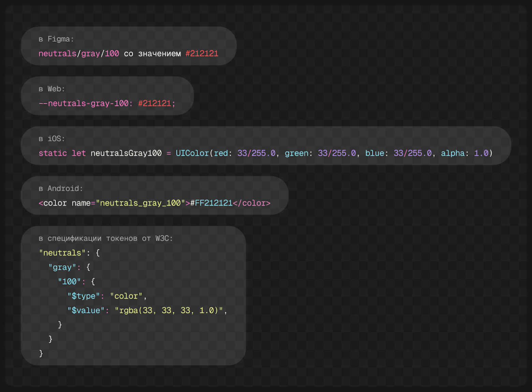The width and height of the screenshot is (532, 392).
Task: Click the "в Android:" comment label
Action: point(61,189)
